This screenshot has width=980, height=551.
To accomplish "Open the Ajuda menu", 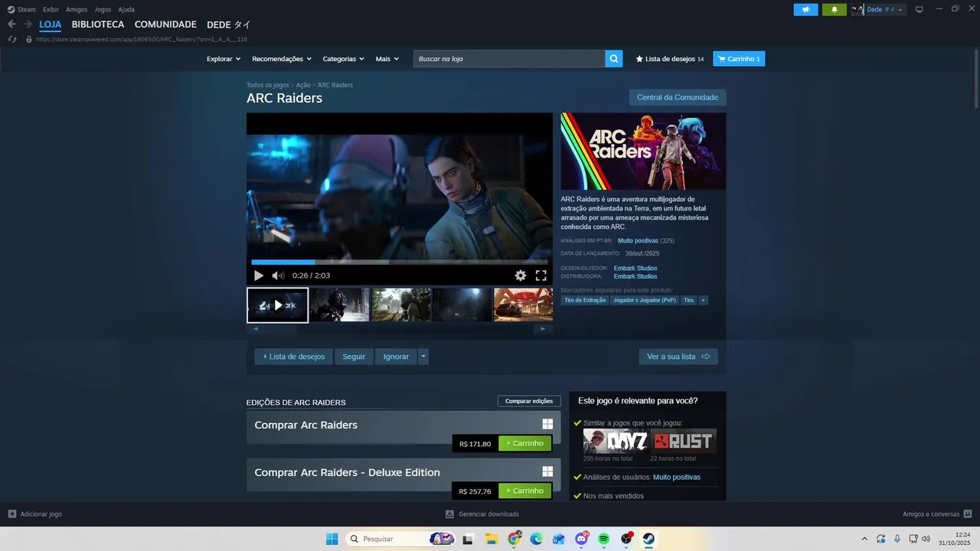I will (126, 9).
